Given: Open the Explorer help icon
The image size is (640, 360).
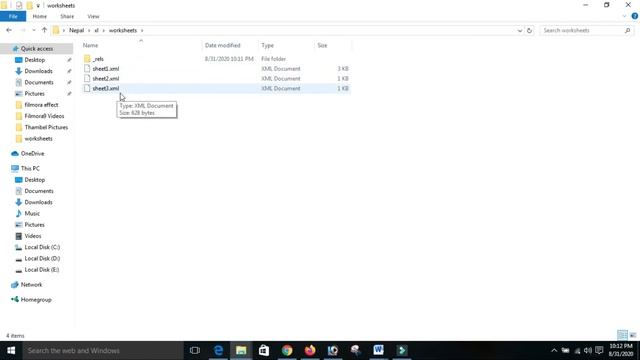Looking at the screenshot, I should [635, 16].
